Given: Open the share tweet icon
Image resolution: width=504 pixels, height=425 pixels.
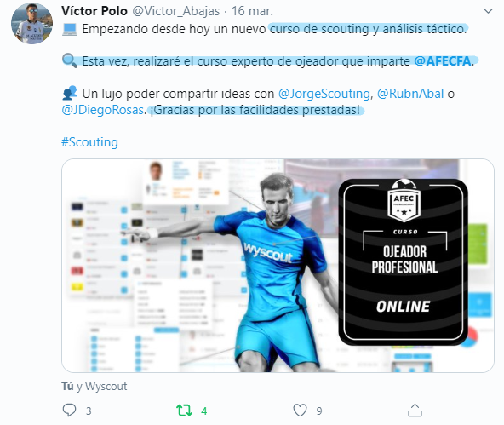Looking at the screenshot, I should [x=415, y=411].
